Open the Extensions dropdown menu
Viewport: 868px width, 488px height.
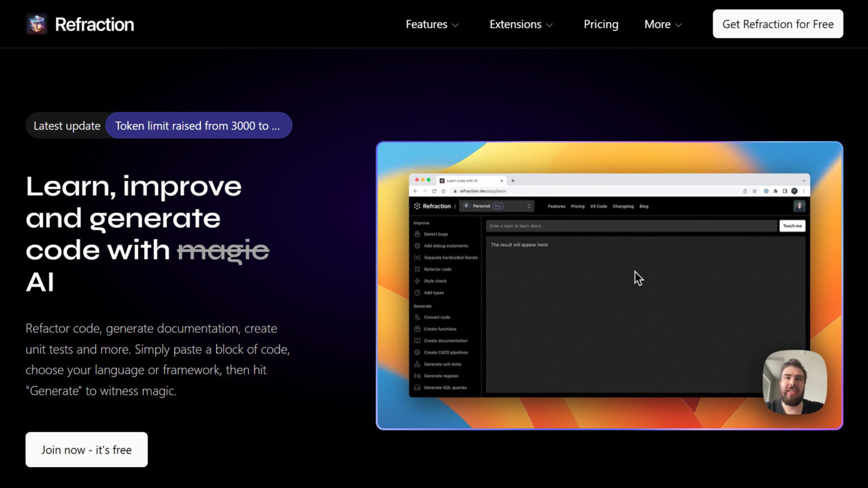[x=520, y=24]
